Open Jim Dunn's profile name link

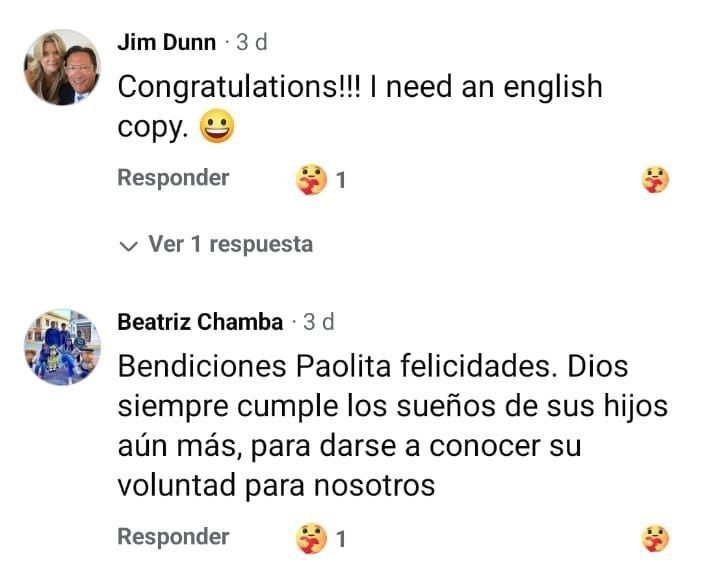click(166, 42)
